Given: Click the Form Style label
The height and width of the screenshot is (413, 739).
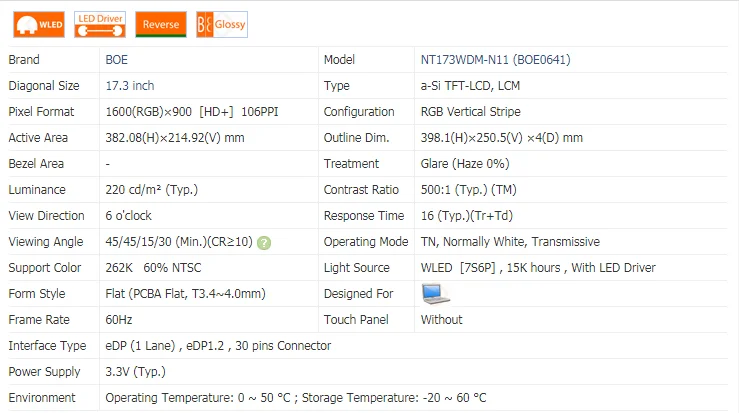Looking at the screenshot, I should click(37, 294).
